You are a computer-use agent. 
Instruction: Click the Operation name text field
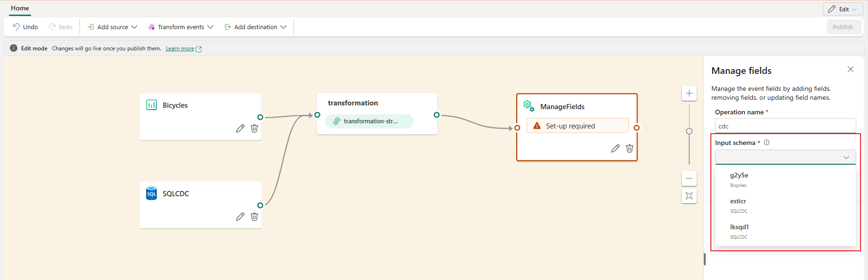(785, 126)
